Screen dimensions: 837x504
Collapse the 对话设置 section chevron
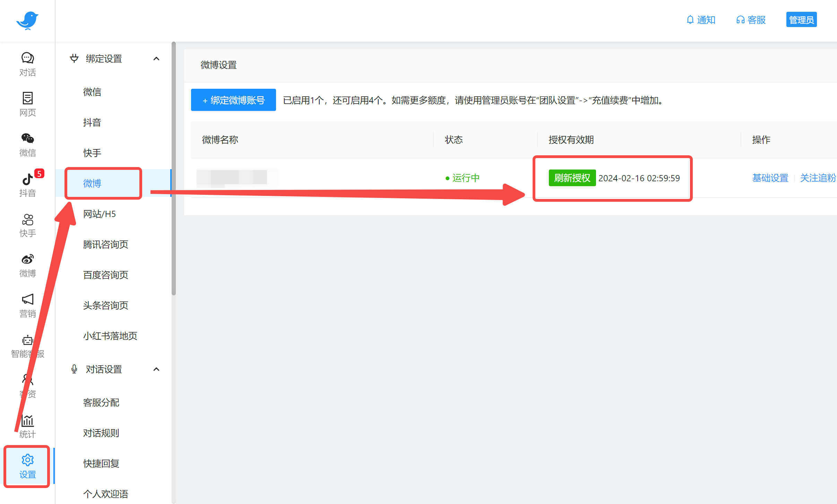point(156,369)
